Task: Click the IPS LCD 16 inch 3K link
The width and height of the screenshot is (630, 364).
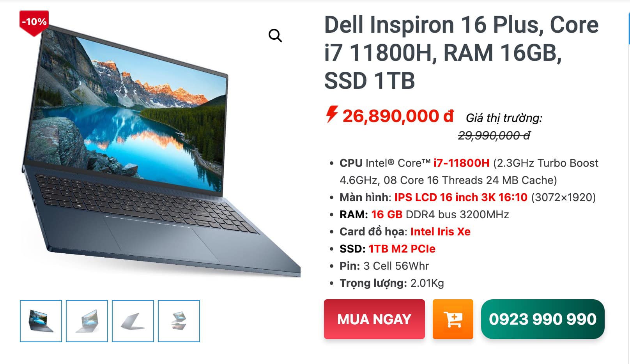Action: (461, 197)
